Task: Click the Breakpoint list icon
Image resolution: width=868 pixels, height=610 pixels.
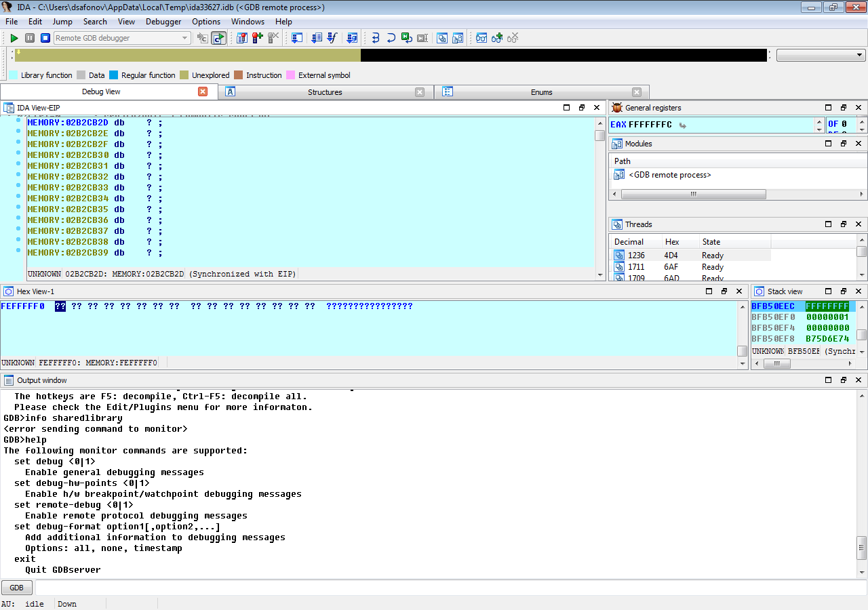Action: [241, 38]
